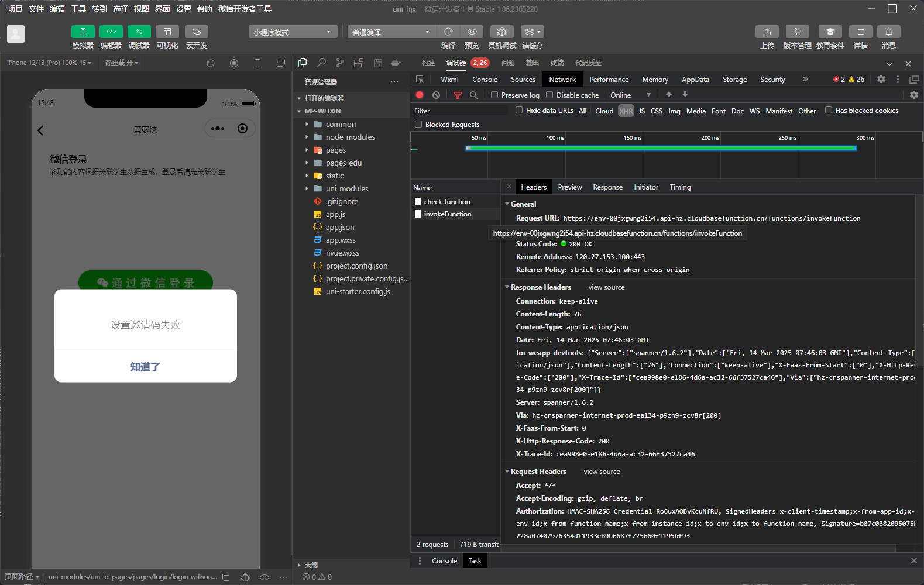Go back in the simulator page
Viewport: 924px width, 585px height.
40,130
